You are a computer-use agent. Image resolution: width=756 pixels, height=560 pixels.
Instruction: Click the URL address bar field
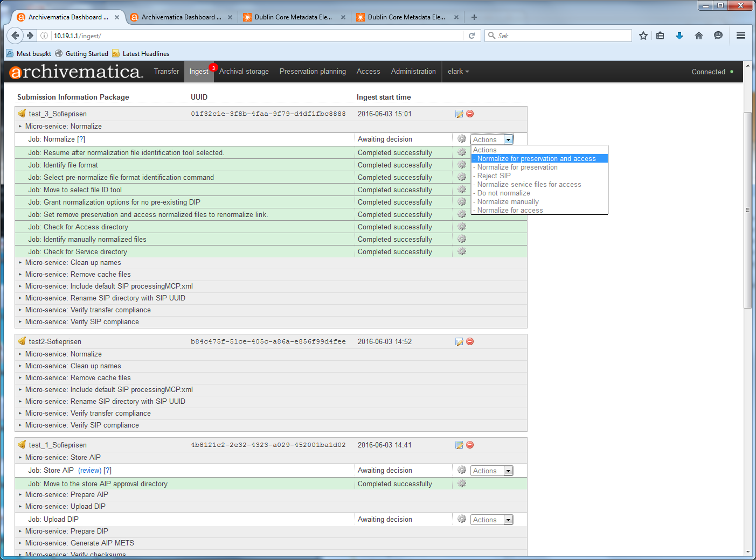click(256, 36)
